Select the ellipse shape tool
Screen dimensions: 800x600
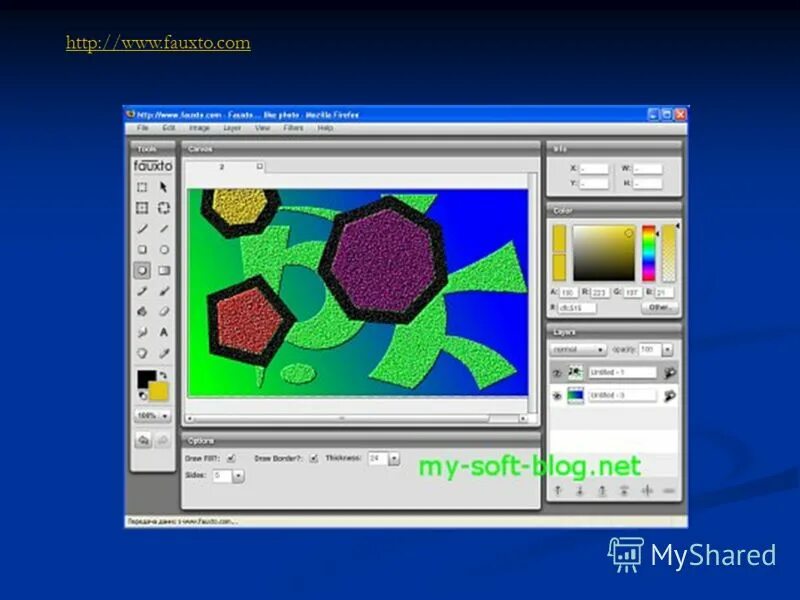pyautogui.click(x=163, y=249)
